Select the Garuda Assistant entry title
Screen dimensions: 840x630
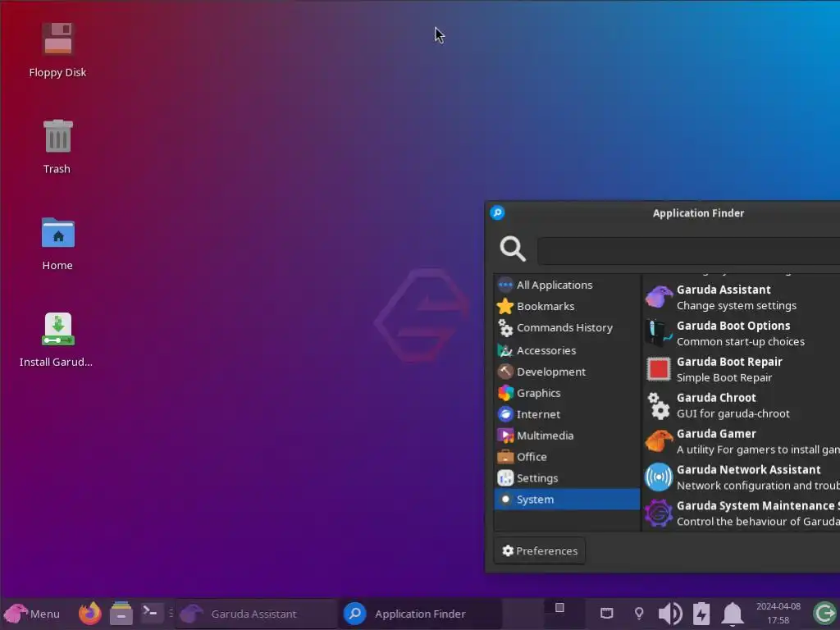(724, 290)
